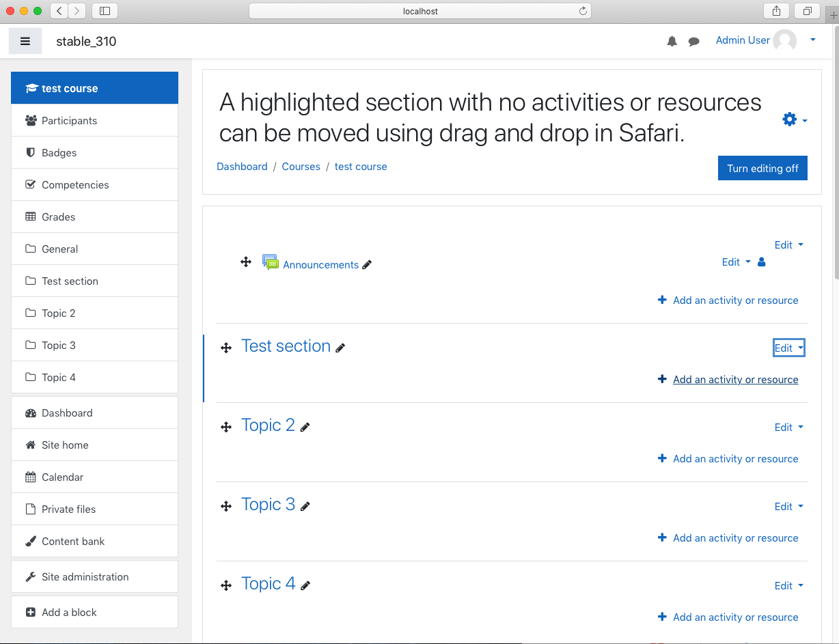The height and width of the screenshot is (644, 839).
Task: Click the move icon for Topic 4
Action: pos(226,586)
